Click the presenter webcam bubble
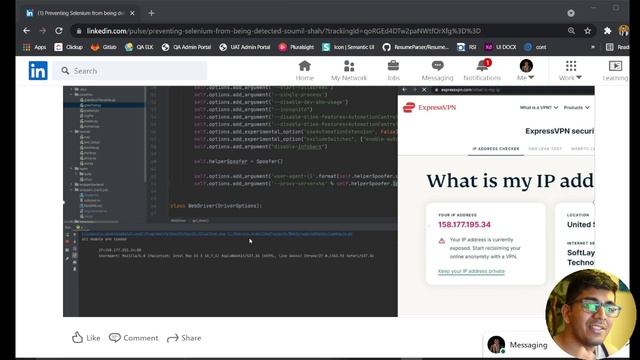The width and height of the screenshot is (640, 360). (590, 313)
